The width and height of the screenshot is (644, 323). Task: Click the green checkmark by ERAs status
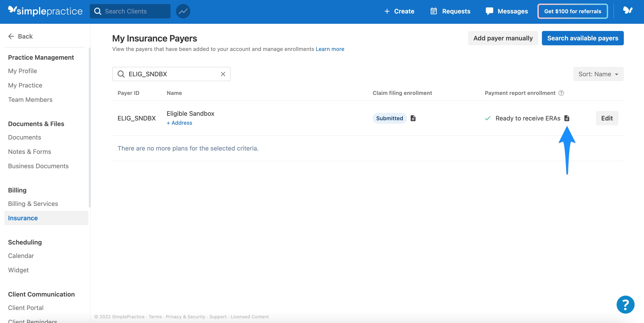click(x=488, y=118)
